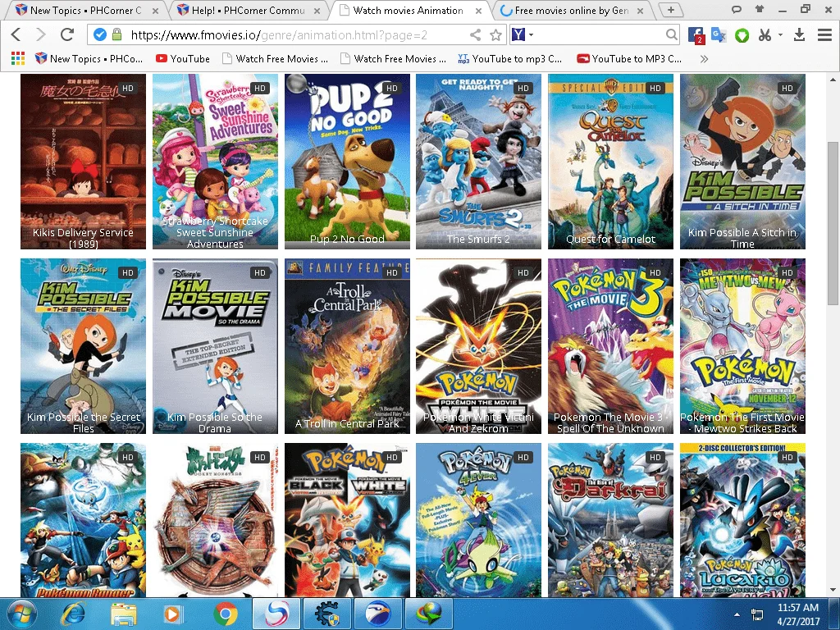Screen dimensions: 840x630
Task: Click the scrollbar down arrow
Action: (833, 591)
